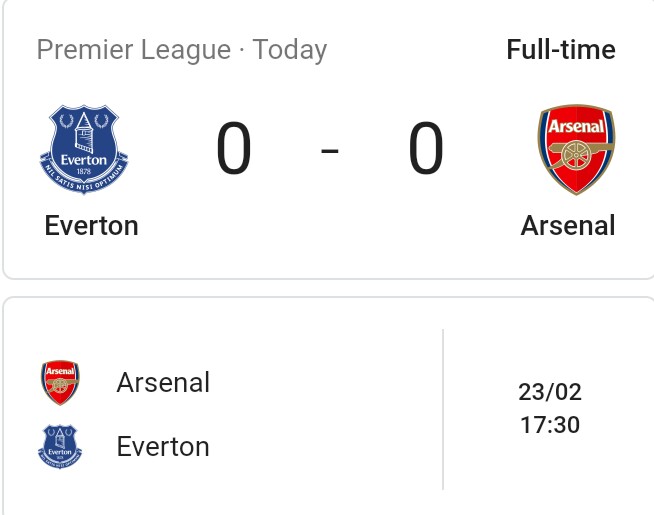654x515 pixels.
Task: Click the Full-time match status
Action: pyautogui.click(x=561, y=50)
